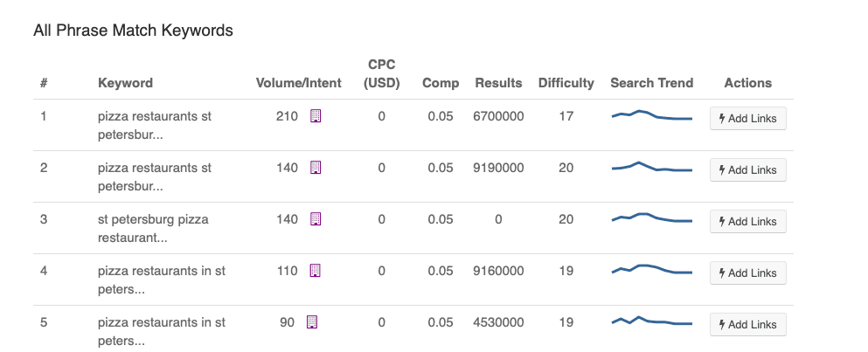Open the search trend sparkline in row 1
Viewport: 868px width, 352px height.
click(651, 116)
